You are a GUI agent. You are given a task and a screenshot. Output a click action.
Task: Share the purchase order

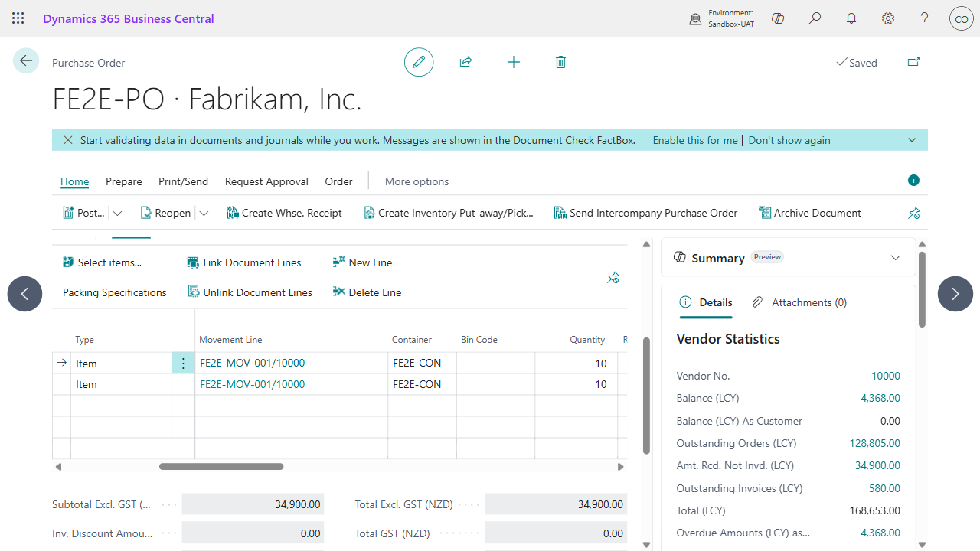pyautogui.click(x=465, y=62)
